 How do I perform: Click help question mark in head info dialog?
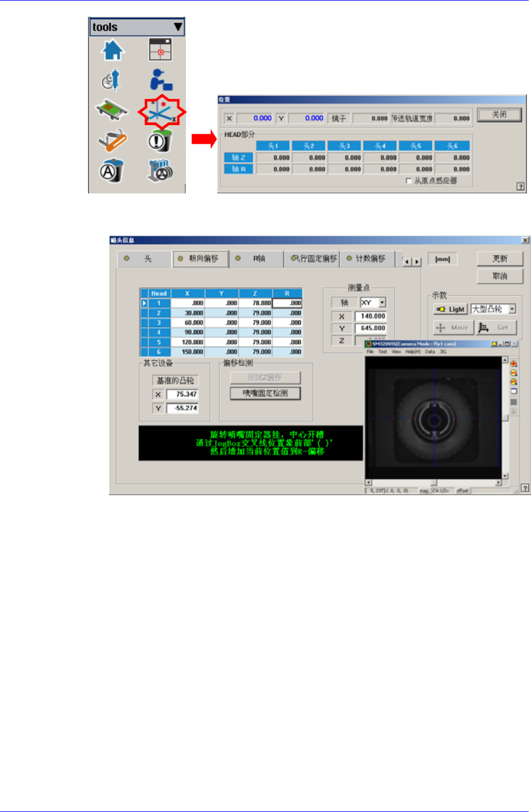point(525,488)
